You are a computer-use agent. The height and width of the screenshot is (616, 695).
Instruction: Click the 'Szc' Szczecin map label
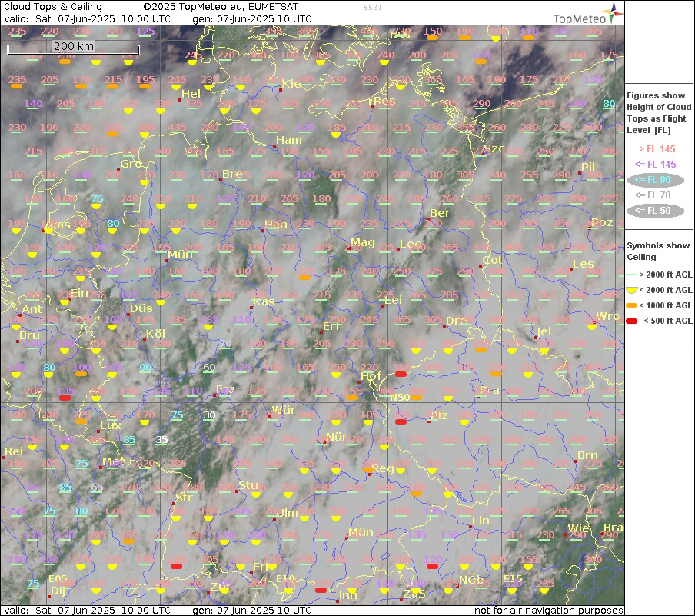[494, 148]
